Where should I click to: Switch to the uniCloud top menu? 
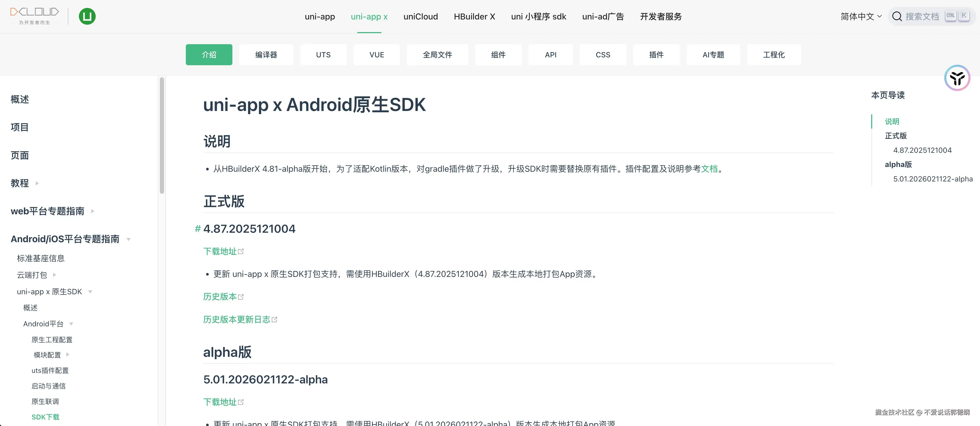pyautogui.click(x=420, y=16)
